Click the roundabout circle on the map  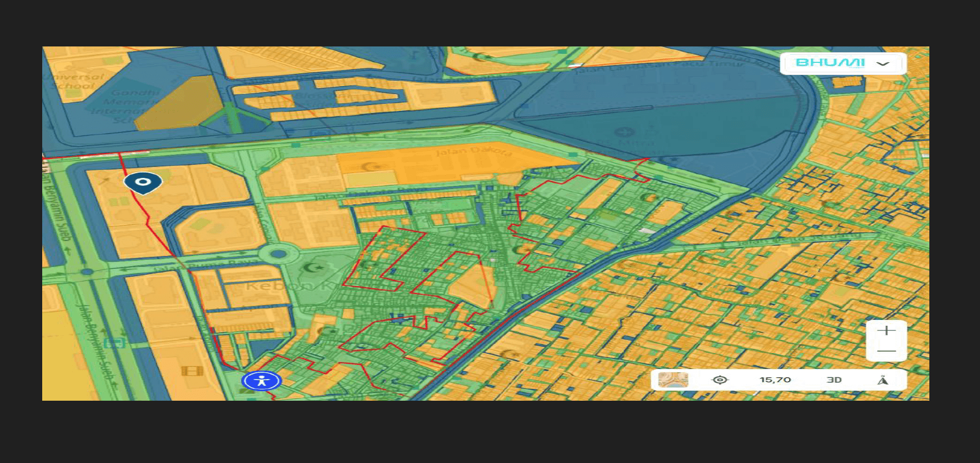(278, 254)
